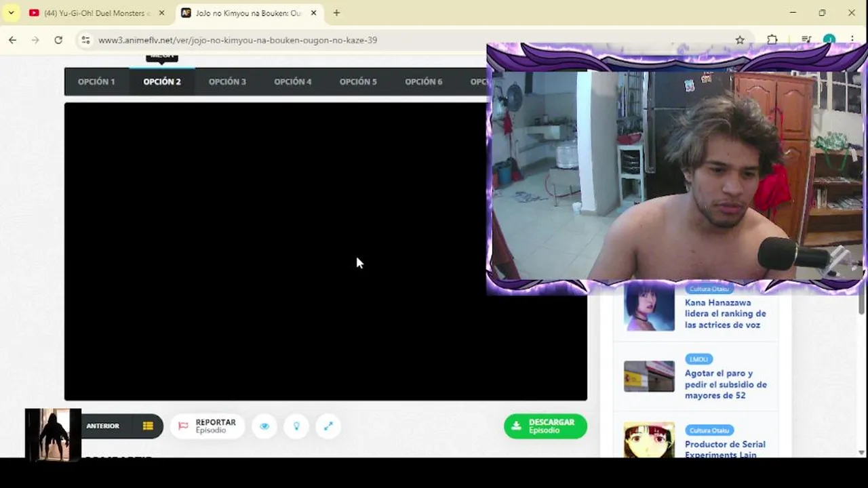
Task: Restore down the Chrome window
Action: [x=822, y=13]
